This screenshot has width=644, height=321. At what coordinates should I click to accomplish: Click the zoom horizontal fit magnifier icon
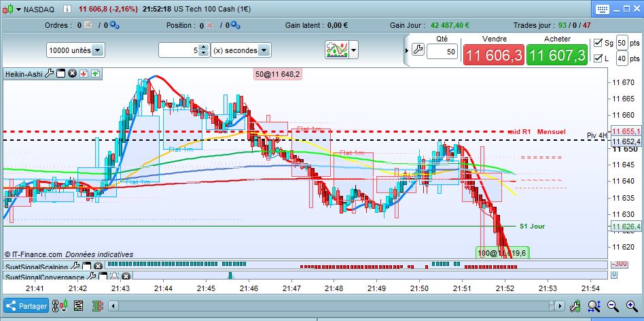(594, 306)
